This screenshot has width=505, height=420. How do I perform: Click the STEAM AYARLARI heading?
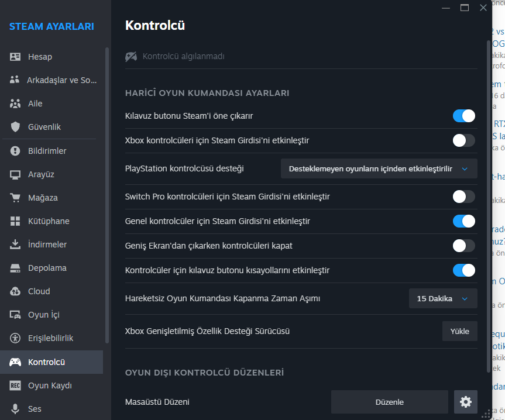[51, 26]
